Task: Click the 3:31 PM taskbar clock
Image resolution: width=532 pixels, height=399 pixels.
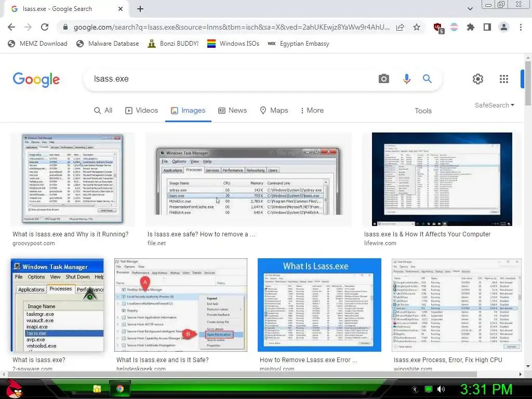Action: (486, 389)
